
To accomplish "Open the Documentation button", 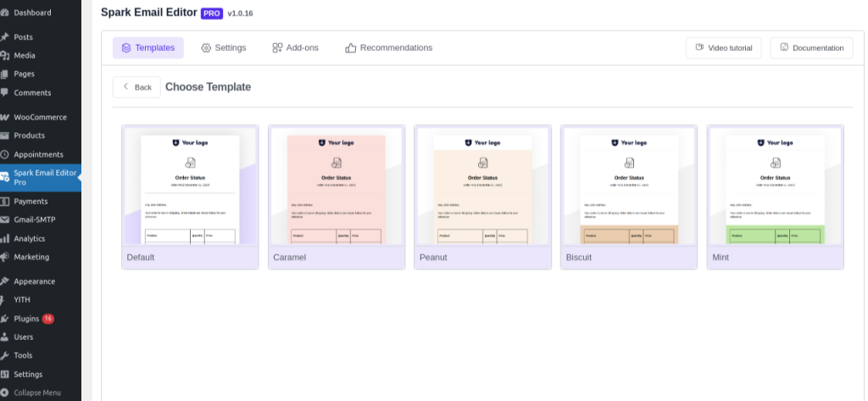I will [811, 48].
